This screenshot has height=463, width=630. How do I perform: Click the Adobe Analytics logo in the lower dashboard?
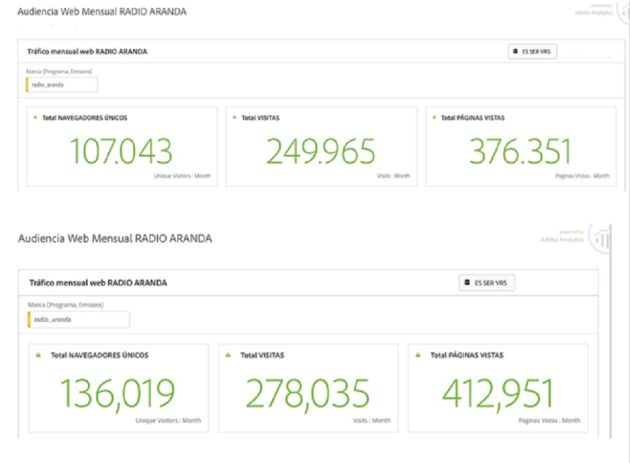click(x=599, y=239)
